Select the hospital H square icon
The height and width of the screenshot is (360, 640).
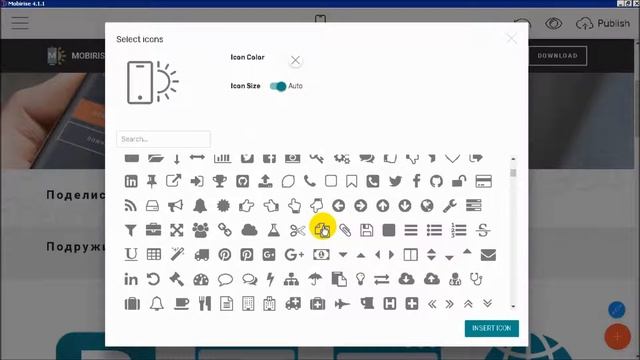[390, 304]
